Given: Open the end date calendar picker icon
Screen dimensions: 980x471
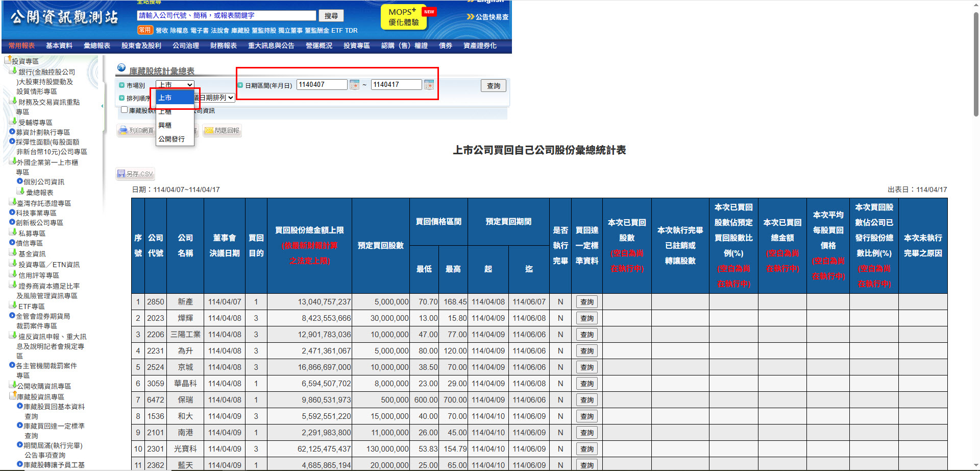Looking at the screenshot, I should (429, 85).
